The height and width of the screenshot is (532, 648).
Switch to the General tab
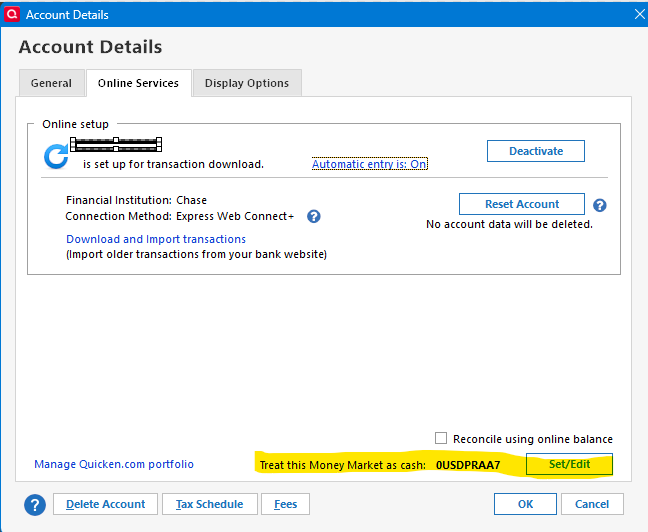pos(52,83)
